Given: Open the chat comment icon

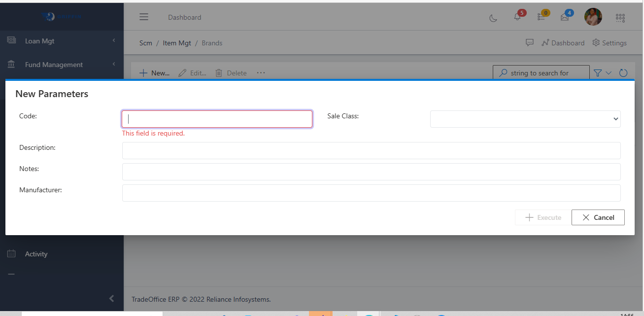Looking at the screenshot, I should 530,43.
